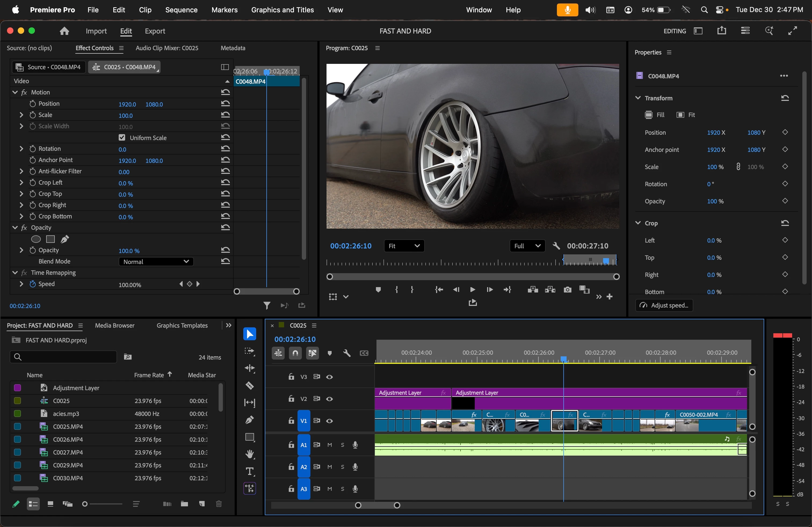Click Adjust speed button

click(664, 305)
